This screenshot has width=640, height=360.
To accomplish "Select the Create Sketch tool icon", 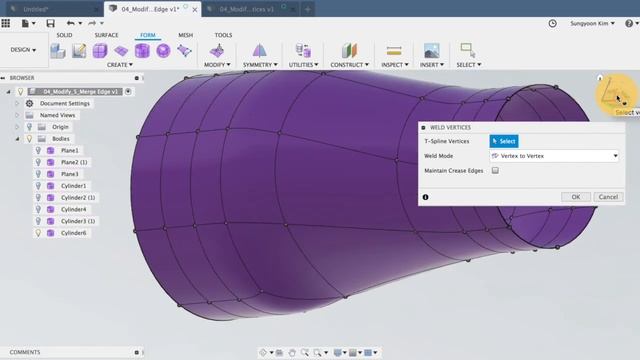I will click(x=79, y=51).
